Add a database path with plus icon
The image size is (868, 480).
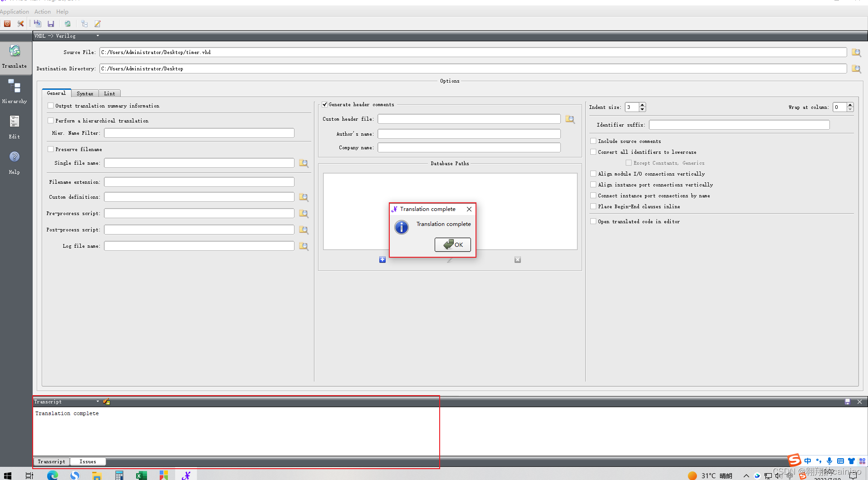point(383,260)
